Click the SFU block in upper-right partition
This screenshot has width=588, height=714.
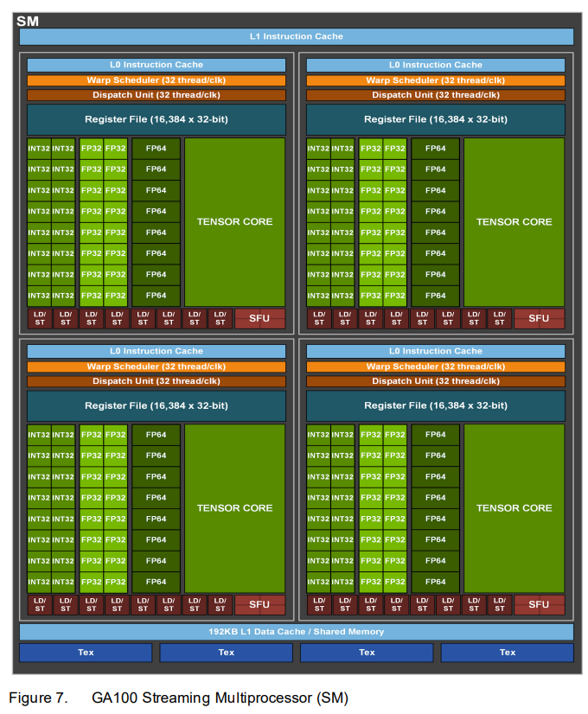click(x=539, y=318)
